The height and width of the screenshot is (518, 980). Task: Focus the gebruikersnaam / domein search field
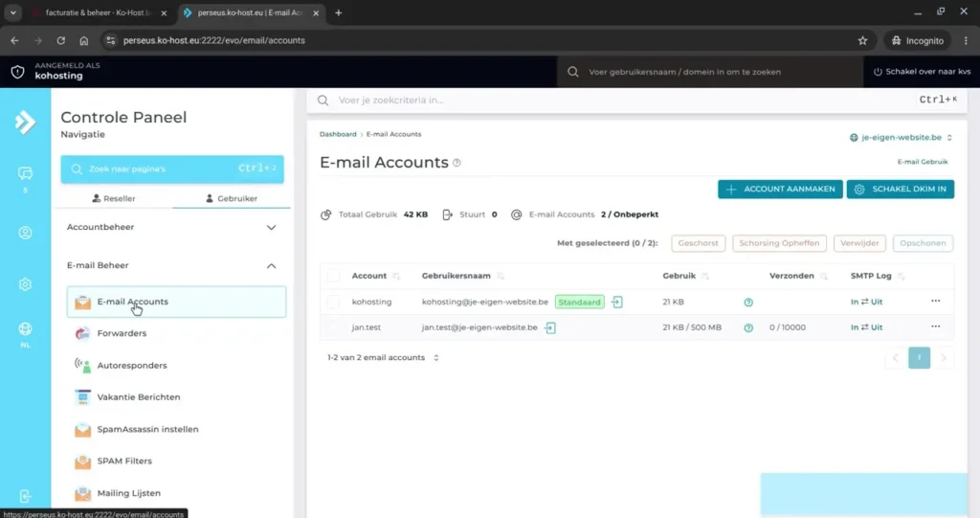[x=709, y=72]
